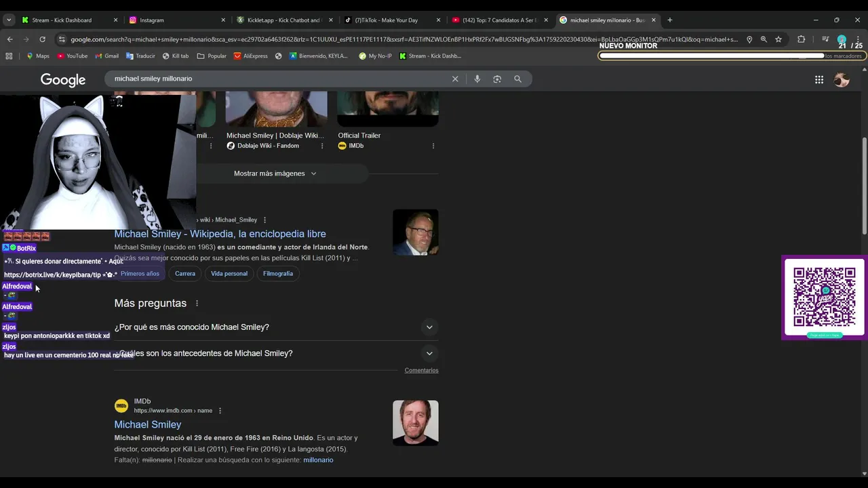Click the browser address bar URL
Viewport: 868px width, 488px height.
click(403, 39)
